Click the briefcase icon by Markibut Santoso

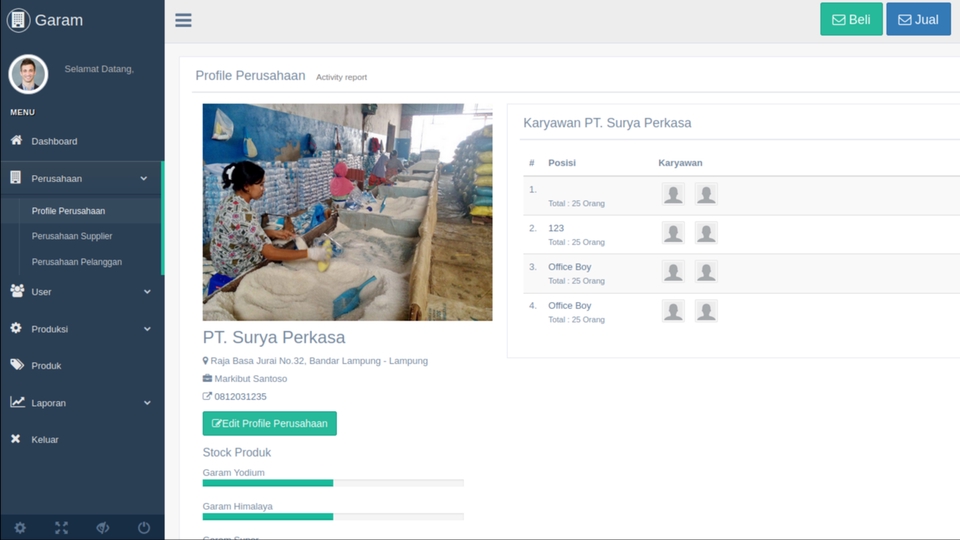208,378
